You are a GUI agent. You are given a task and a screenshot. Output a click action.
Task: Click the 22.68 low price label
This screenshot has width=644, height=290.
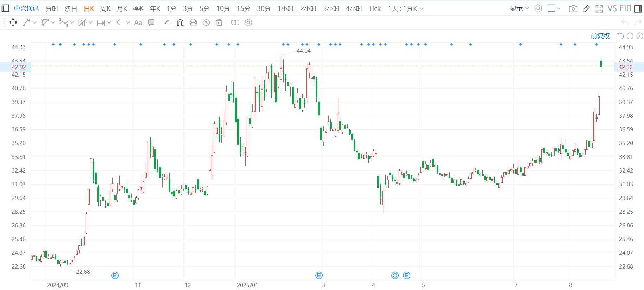point(83,272)
